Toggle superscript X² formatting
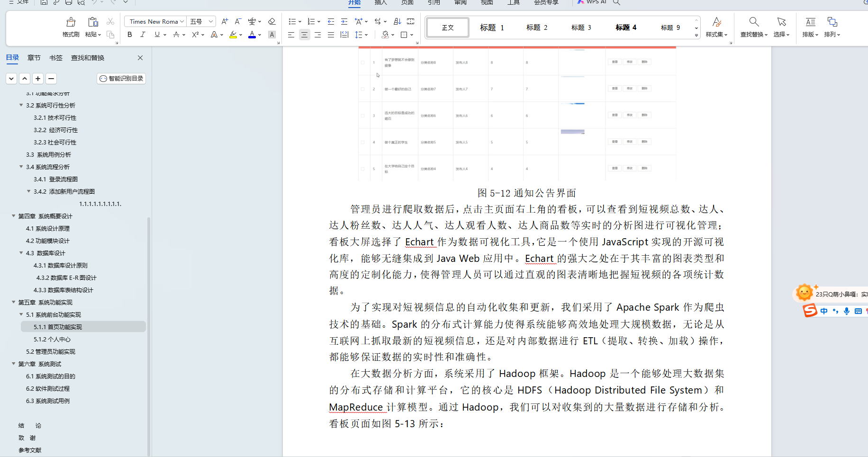The image size is (868, 457). pos(195,35)
